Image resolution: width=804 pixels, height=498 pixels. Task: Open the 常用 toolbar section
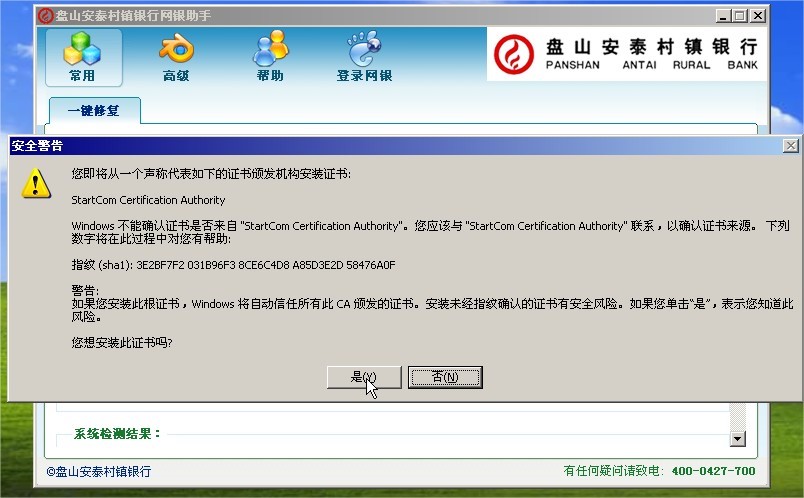click(84, 57)
